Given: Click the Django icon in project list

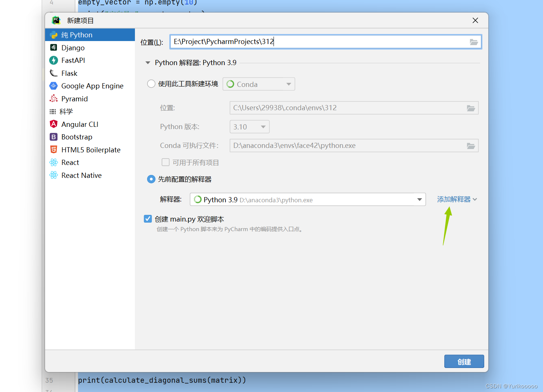Looking at the screenshot, I should (x=54, y=47).
